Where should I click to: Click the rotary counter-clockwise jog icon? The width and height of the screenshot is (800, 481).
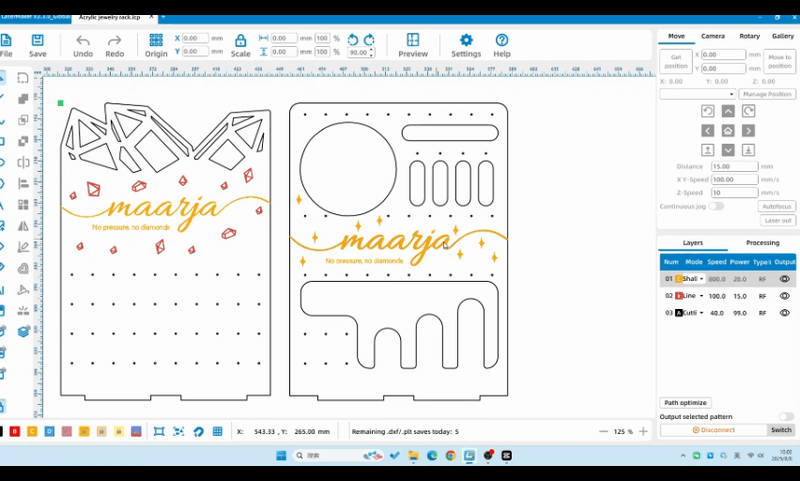[x=708, y=111]
